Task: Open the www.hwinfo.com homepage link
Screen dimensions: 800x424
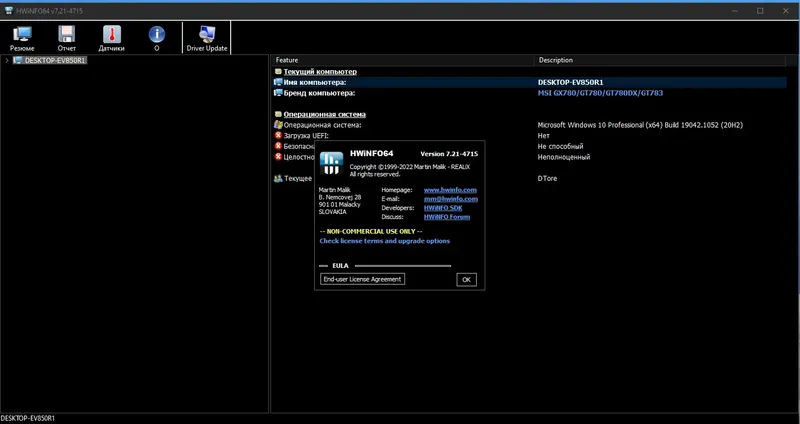Action: (x=450, y=190)
